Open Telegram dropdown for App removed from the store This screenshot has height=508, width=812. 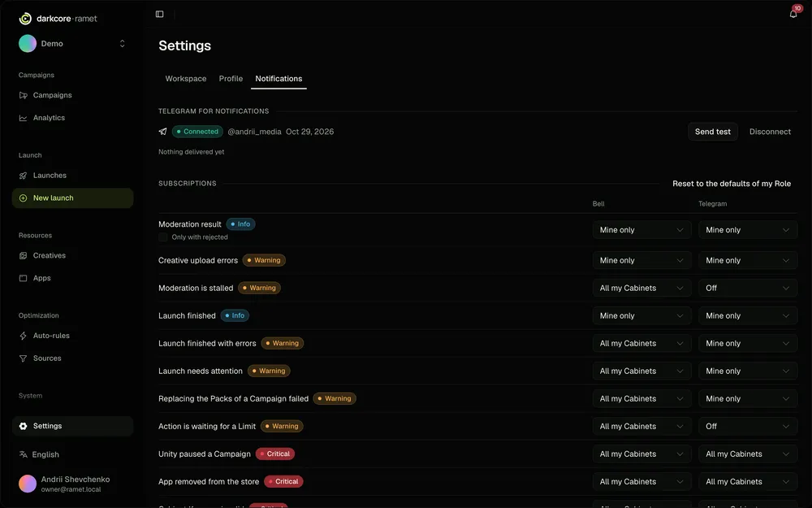748,481
